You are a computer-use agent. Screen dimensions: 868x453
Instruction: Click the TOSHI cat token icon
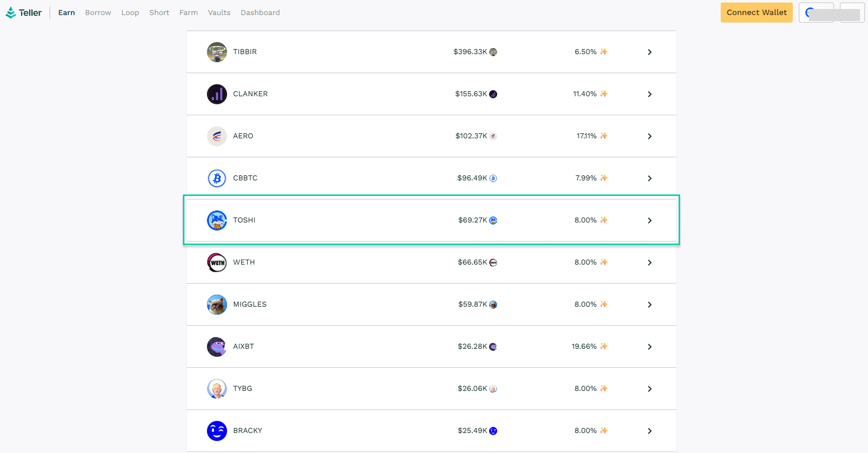click(216, 220)
